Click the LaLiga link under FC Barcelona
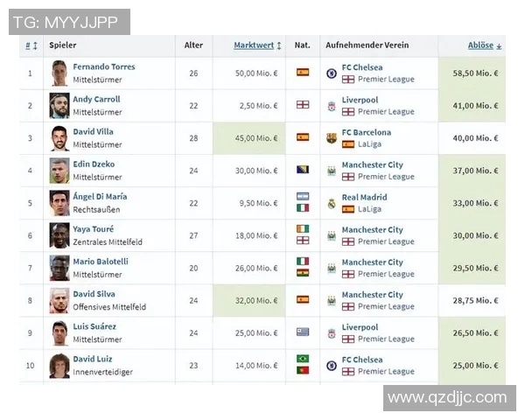Image resolution: width=525 pixels, height=420 pixels. 370,144
